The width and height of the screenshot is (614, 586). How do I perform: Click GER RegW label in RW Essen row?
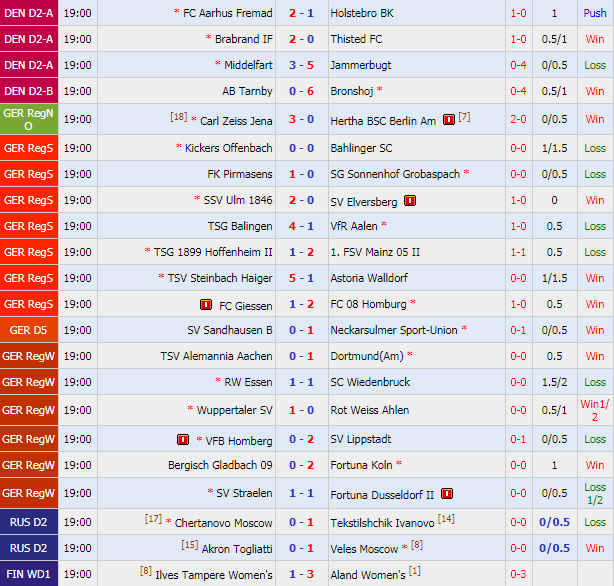click(x=29, y=382)
